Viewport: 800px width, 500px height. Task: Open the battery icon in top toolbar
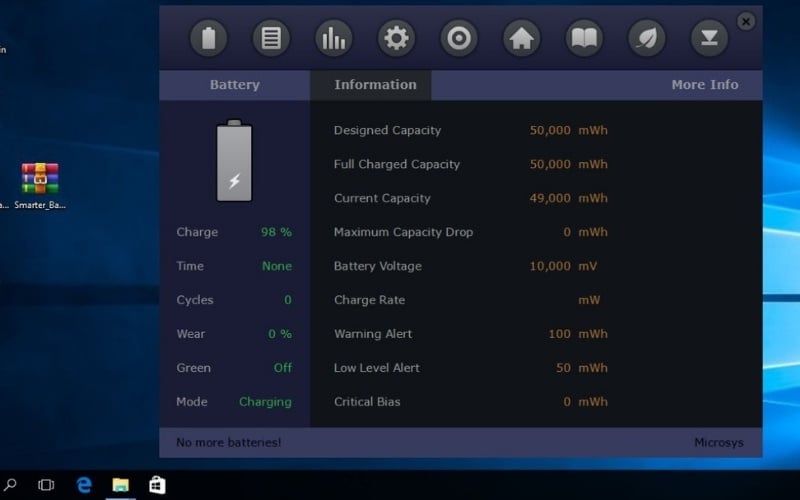pos(208,38)
